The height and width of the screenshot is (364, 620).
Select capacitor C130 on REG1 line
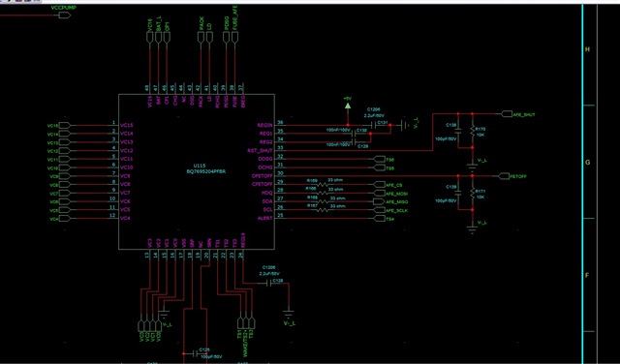point(354,134)
